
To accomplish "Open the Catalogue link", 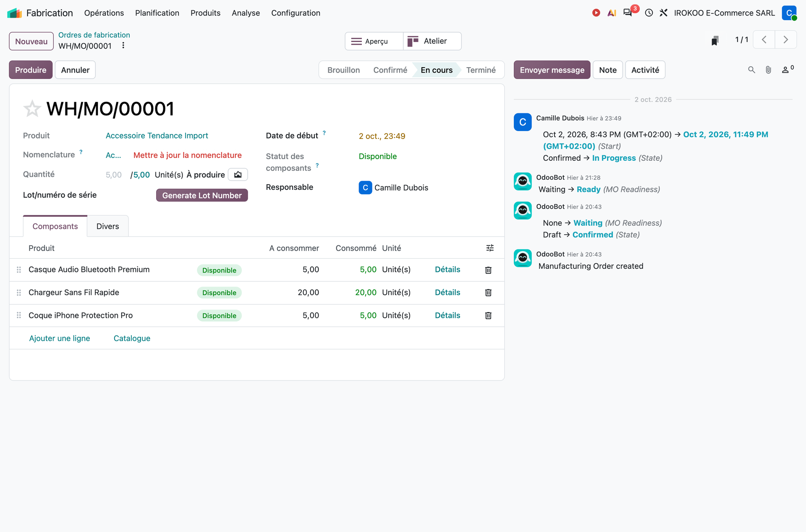I will coord(132,338).
